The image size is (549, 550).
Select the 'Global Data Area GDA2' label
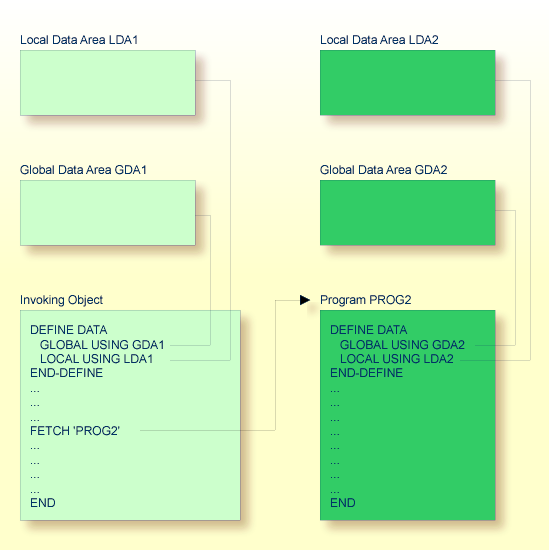tap(383, 170)
